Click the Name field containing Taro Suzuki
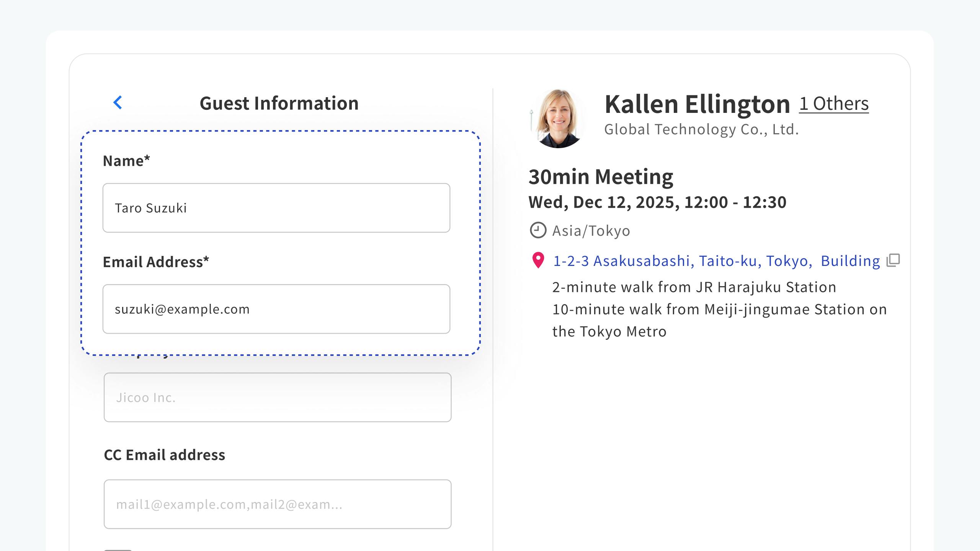Viewport: 980px width, 551px height. 276,208
